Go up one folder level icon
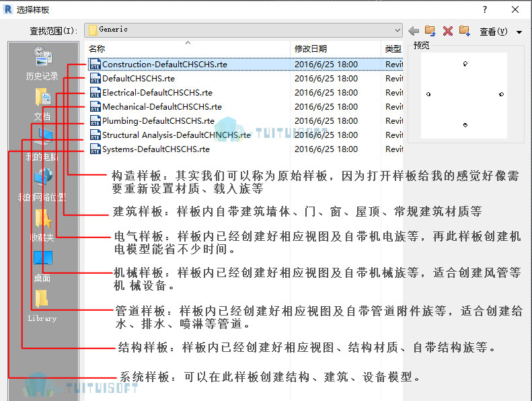 click(430, 31)
